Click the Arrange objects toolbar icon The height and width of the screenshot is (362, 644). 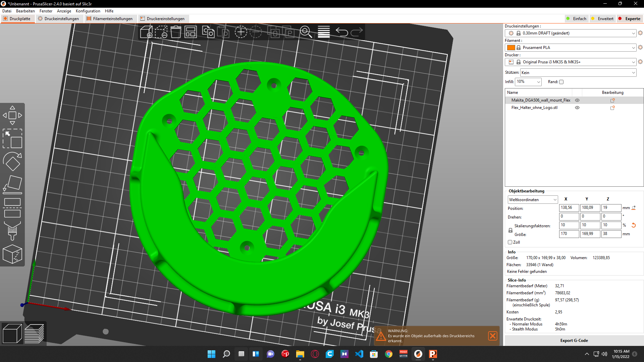[191, 32]
